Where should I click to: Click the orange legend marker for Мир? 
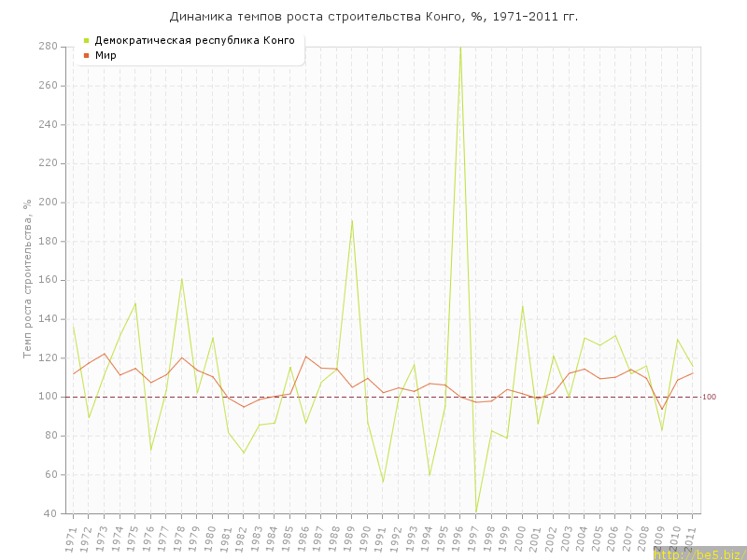point(87,55)
